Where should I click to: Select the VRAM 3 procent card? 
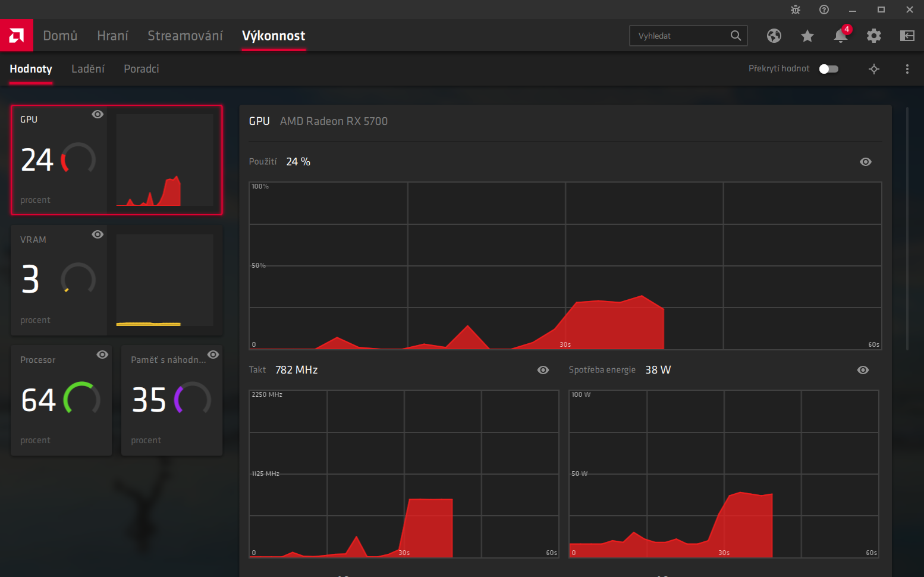coord(117,280)
